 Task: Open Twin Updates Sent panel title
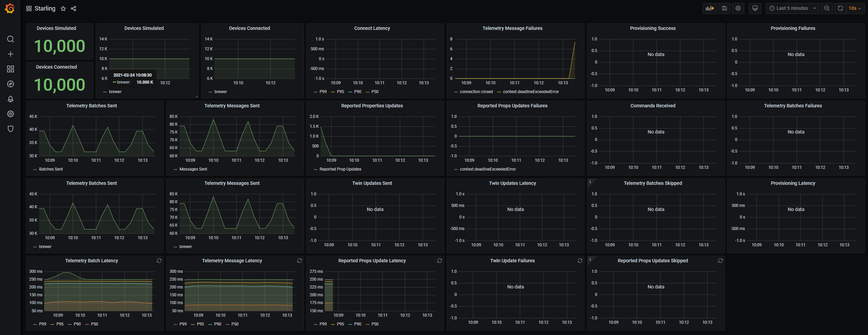372,183
